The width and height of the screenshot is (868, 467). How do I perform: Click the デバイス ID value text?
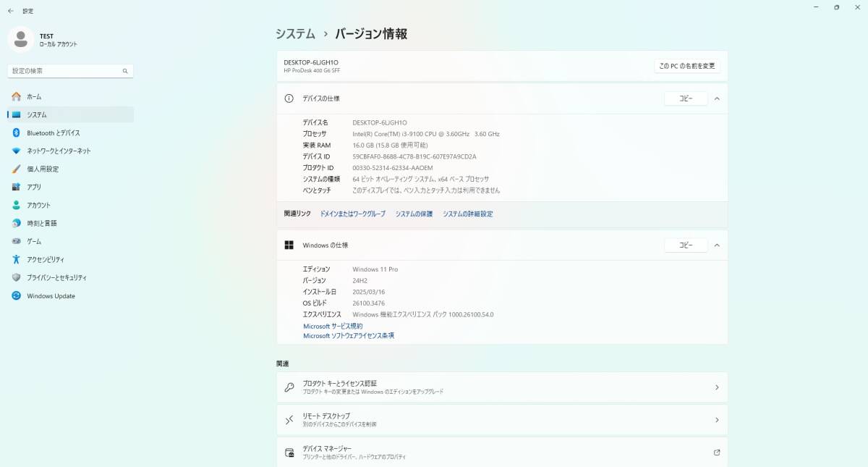414,156
